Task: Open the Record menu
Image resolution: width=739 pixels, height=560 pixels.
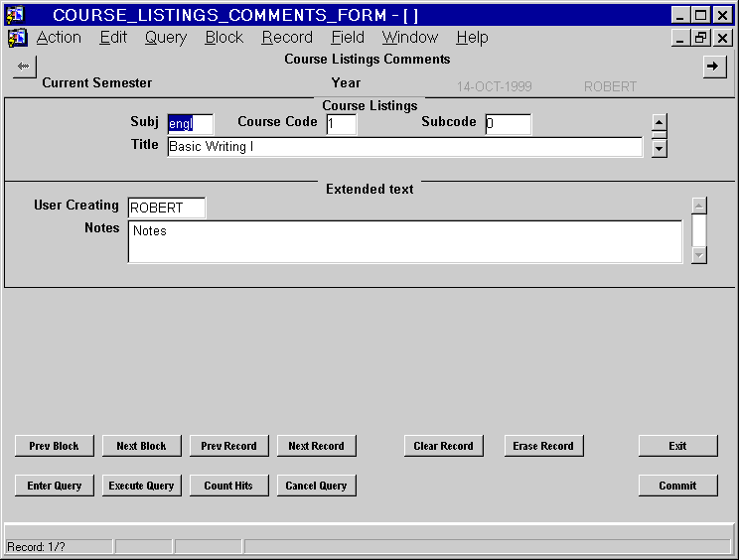Action: [287, 37]
